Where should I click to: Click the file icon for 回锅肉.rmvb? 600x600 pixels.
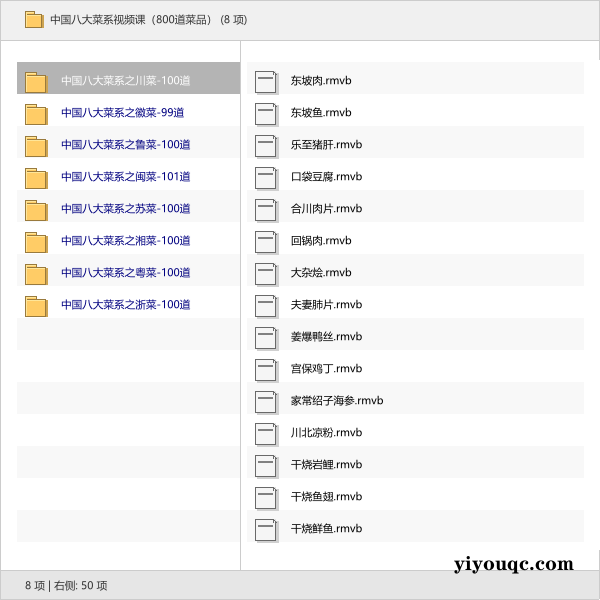(265, 241)
